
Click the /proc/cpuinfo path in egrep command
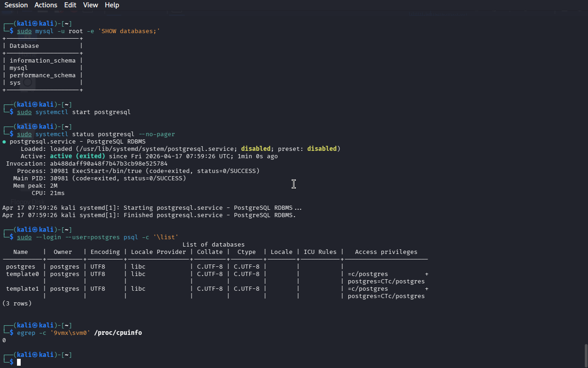click(x=118, y=333)
